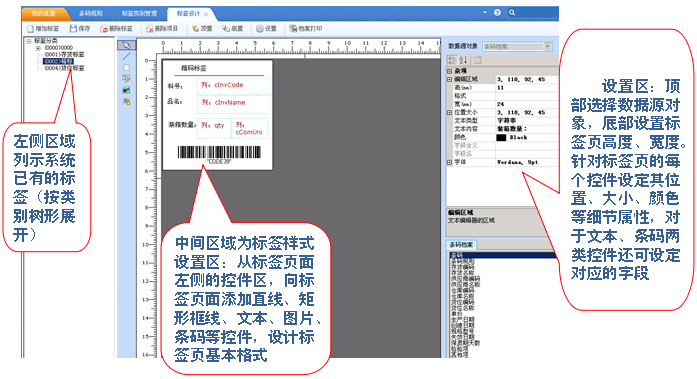The image size is (697, 379).
Task: Select the barcode control tool
Action: click(127, 102)
